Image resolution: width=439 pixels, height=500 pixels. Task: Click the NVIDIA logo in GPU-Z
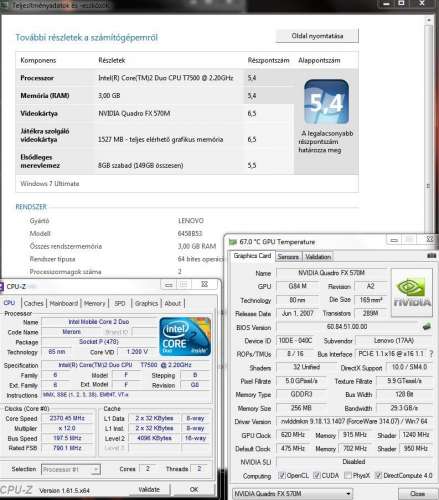tap(412, 292)
